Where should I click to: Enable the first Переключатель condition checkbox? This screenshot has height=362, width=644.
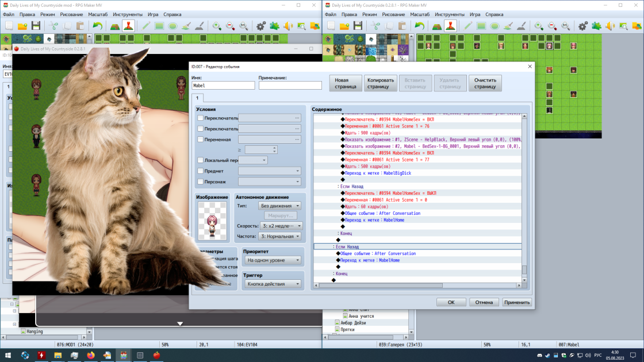pyautogui.click(x=201, y=118)
